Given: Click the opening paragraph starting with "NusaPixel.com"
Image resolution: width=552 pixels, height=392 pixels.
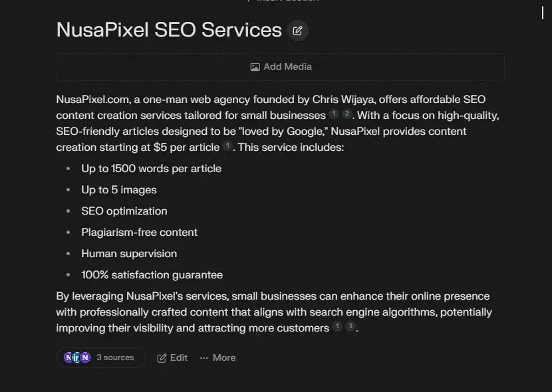Looking at the screenshot, I should click(x=266, y=123).
